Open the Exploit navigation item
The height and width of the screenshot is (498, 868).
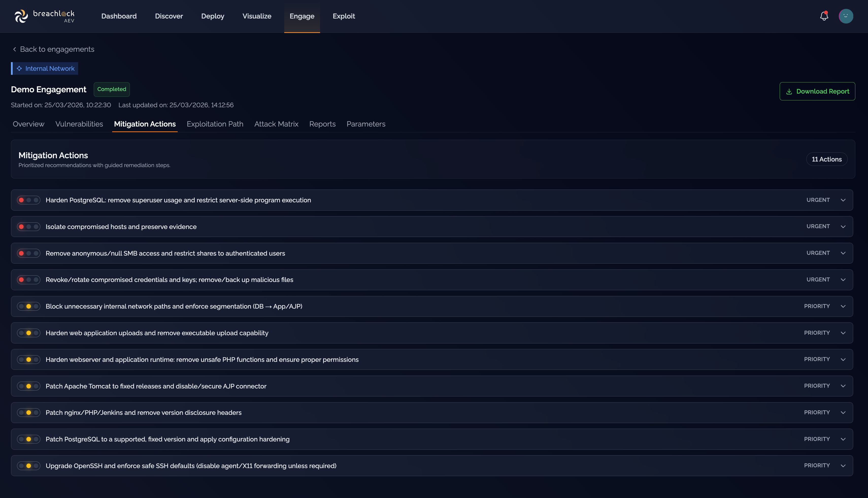pyautogui.click(x=344, y=16)
